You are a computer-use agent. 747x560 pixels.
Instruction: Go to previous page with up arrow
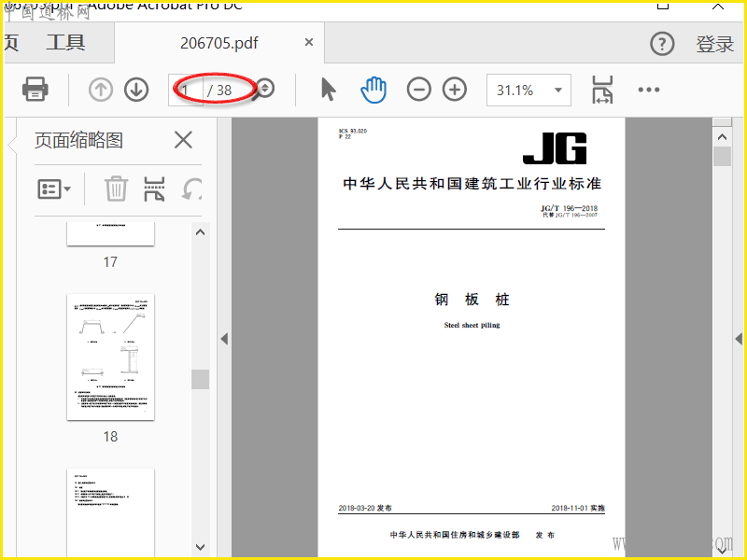pyautogui.click(x=101, y=90)
